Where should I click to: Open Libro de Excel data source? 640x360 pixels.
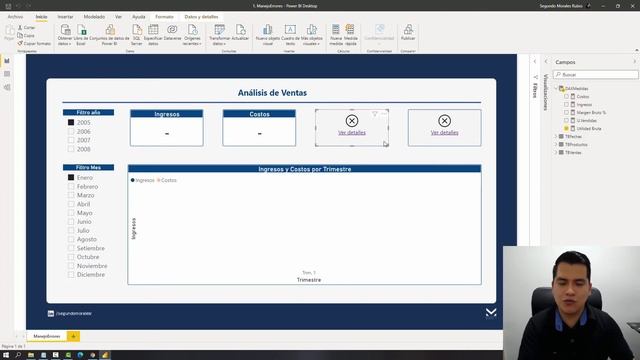[x=81, y=30]
